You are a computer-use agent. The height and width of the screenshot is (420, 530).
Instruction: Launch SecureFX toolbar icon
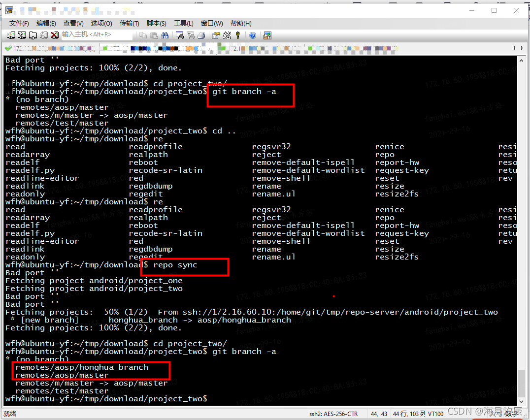coord(267,35)
